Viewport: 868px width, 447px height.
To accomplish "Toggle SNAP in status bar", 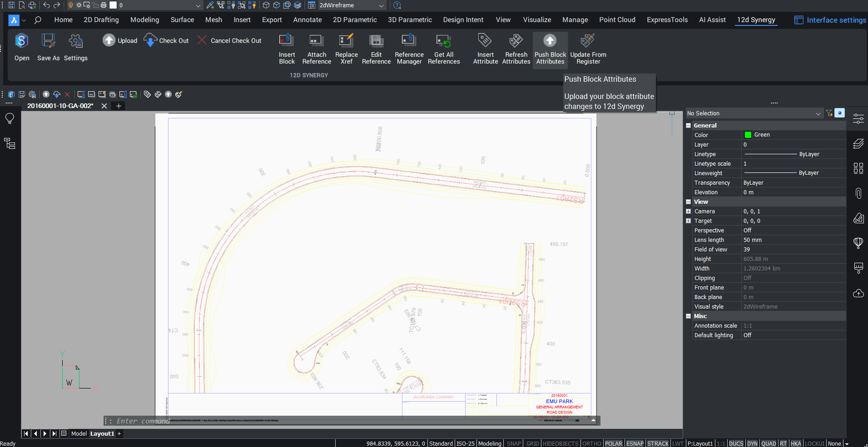I will (x=514, y=443).
